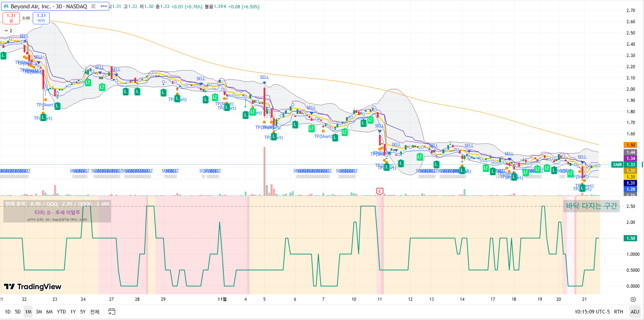This screenshot has width=644, height=320.
Task: Click the XAIR price label on axis
Action: point(617,165)
